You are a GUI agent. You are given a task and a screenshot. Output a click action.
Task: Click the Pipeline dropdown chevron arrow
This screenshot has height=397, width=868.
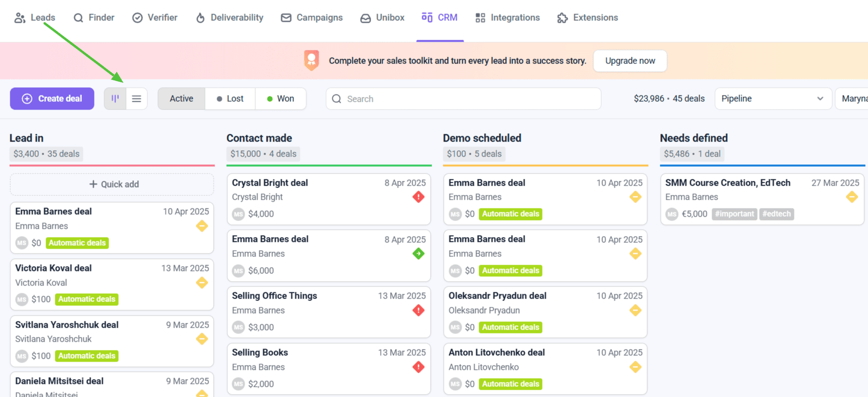tap(820, 99)
